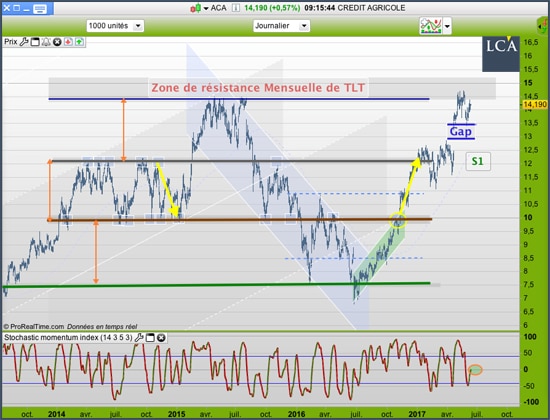Click the 14,190 (+0,57%) quote
Image resolution: width=550 pixels, height=420 pixels.
pos(272,8)
